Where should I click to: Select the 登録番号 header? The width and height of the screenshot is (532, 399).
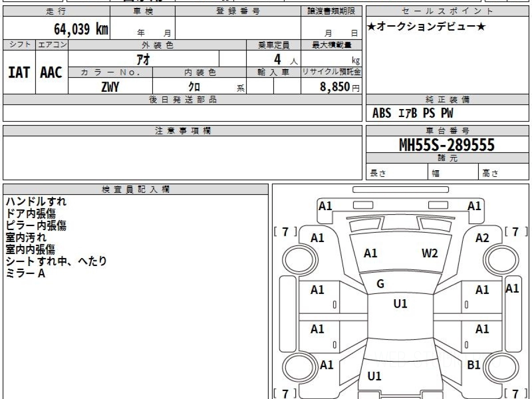point(238,12)
